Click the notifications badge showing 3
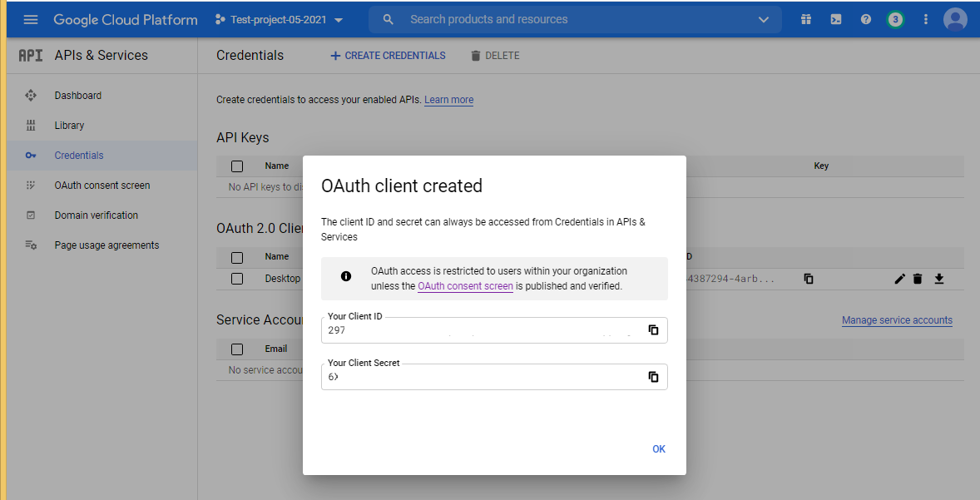The width and height of the screenshot is (980, 500). [895, 19]
